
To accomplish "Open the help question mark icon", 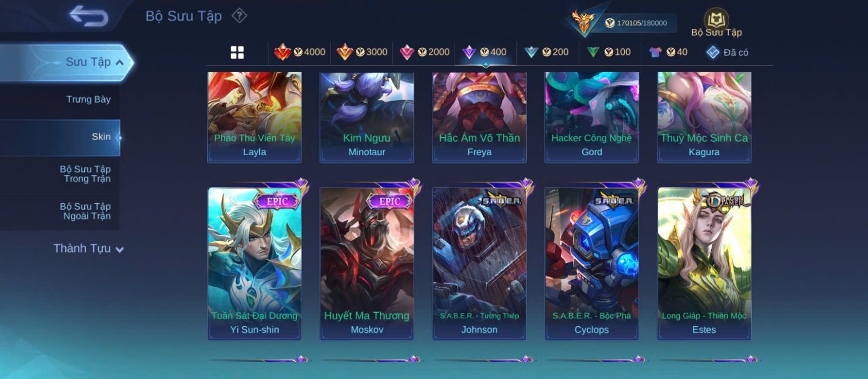I will coord(239,16).
